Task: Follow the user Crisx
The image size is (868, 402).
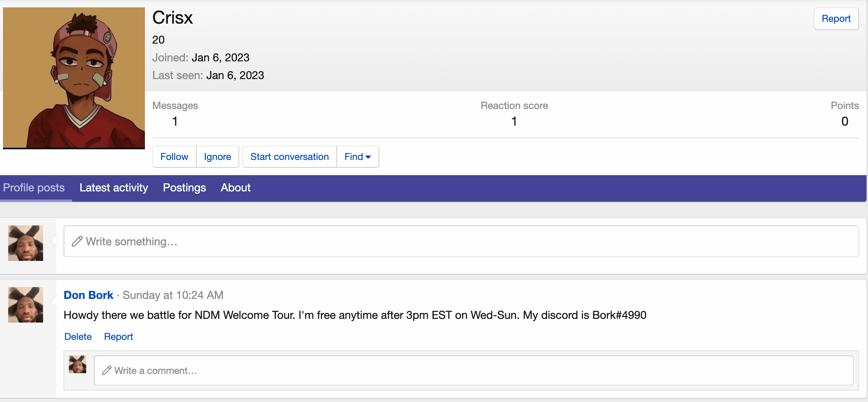Action: pyautogui.click(x=174, y=157)
